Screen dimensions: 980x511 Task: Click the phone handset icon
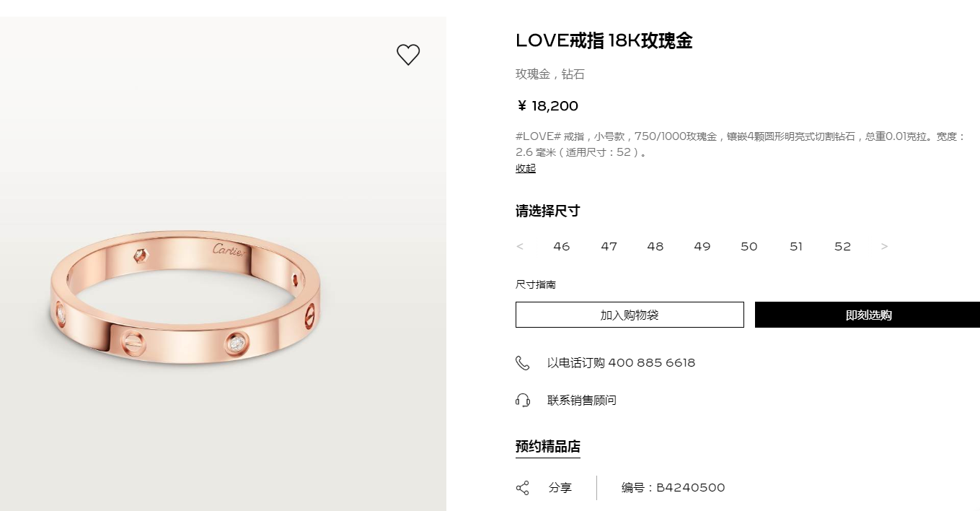point(523,363)
